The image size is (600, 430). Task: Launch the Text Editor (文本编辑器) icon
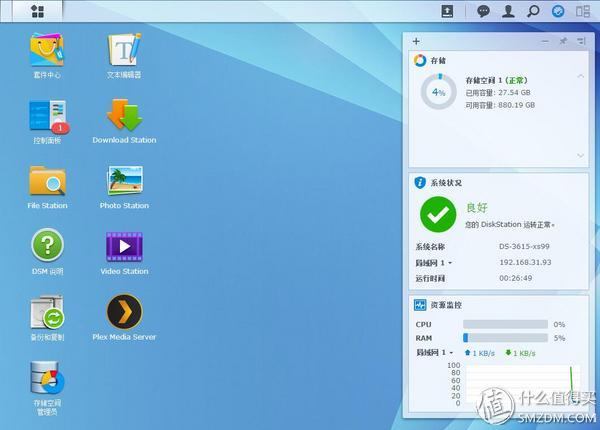pos(124,50)
